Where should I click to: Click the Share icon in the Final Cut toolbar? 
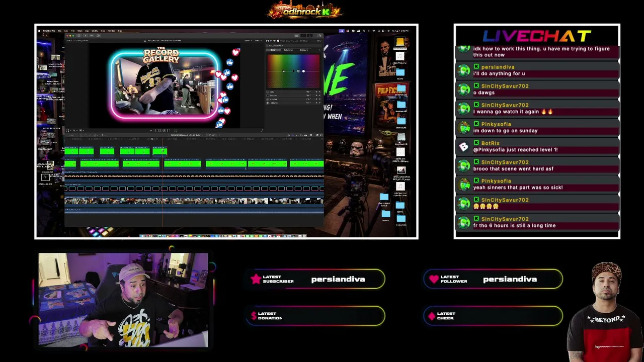[x=319, y=36]
